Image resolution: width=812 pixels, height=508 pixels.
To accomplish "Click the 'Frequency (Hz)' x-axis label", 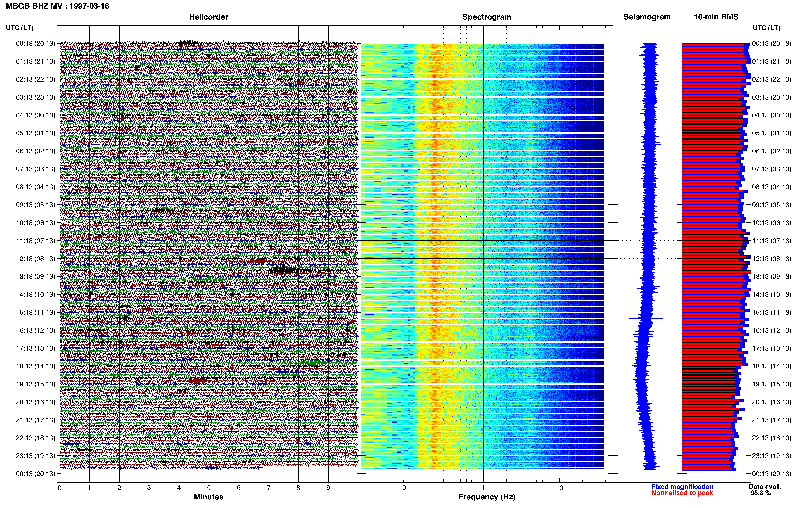I will (487, 497).
